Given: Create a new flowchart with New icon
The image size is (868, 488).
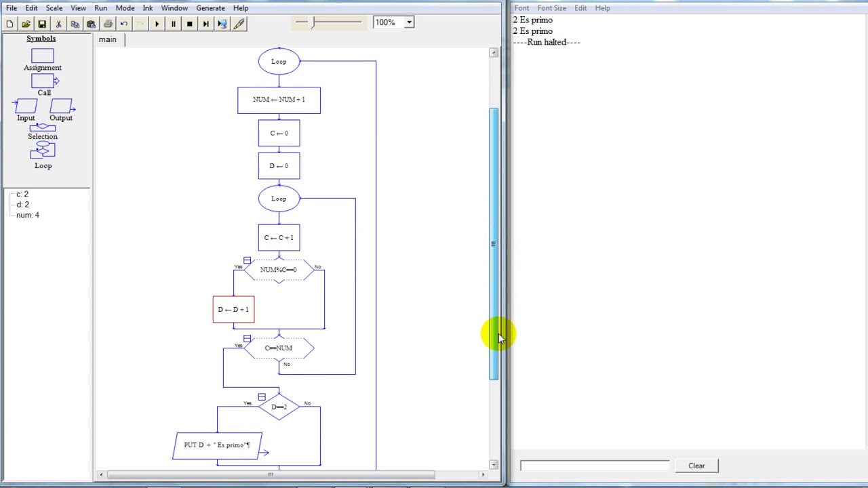Looking at the screenshot, I should click(9, 24).
